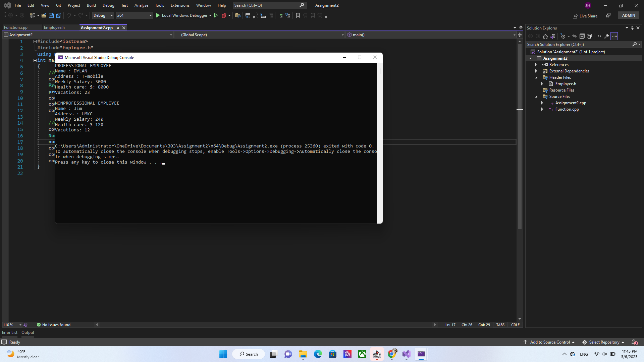Click Sync with Active Document icon
This screenshot has width=644, height=362.
coord(574,36)
